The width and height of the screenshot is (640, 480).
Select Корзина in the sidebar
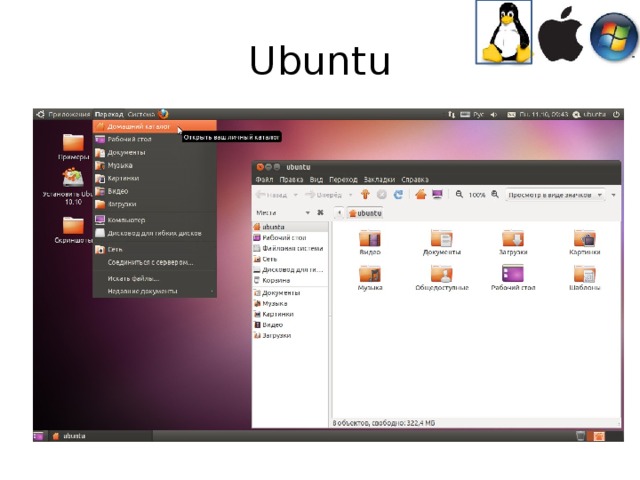290,280
